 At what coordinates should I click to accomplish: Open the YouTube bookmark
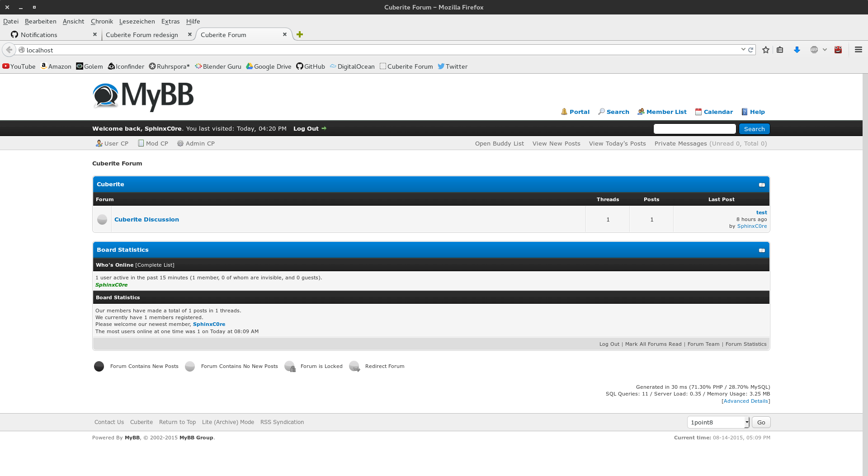[19, 66]
